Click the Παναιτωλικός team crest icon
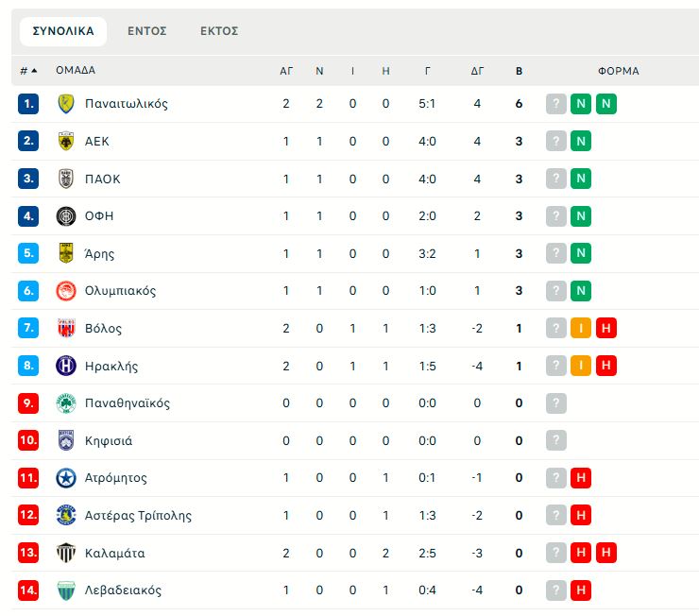The image size is (699, 616). click(66, 104)
